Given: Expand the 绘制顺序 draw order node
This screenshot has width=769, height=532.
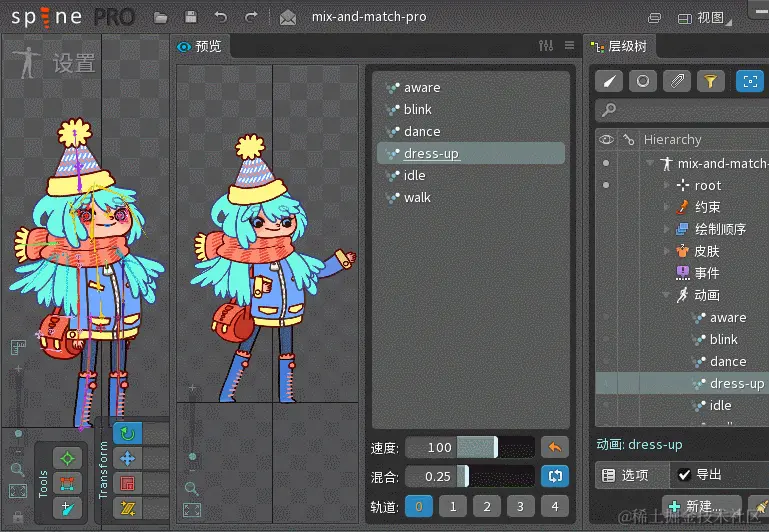Looking at the screenshot, I should (666, 229).
